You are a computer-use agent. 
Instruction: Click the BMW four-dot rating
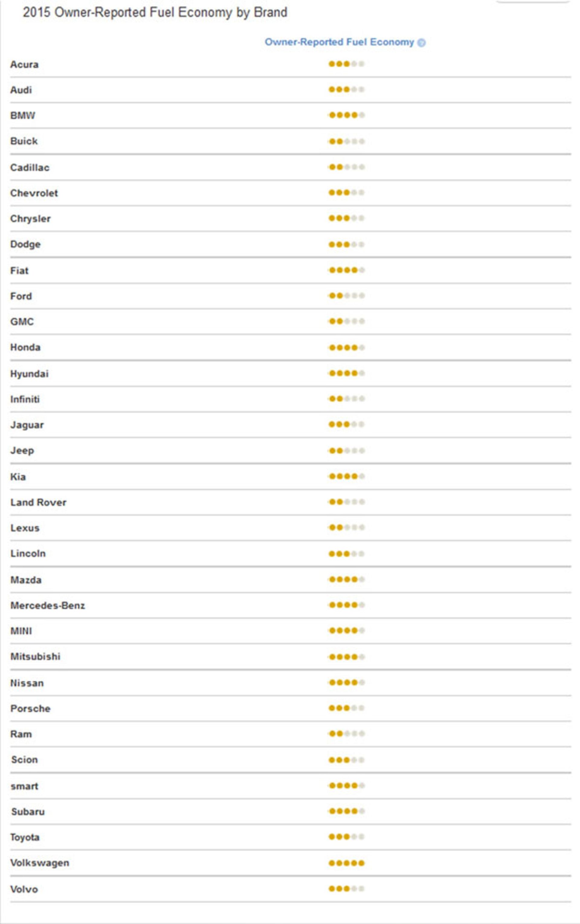point(346,115)
